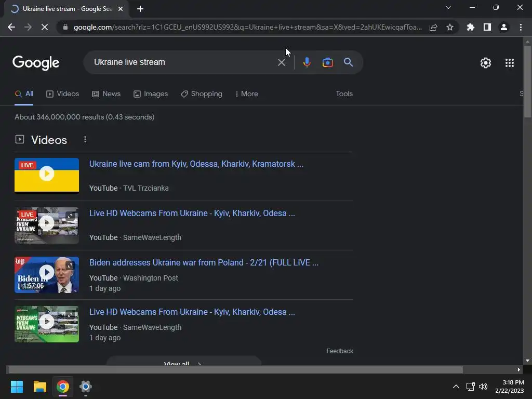Select the All results tab
Image resolution: width=532 pixels, height=399 pixels.
24,94
